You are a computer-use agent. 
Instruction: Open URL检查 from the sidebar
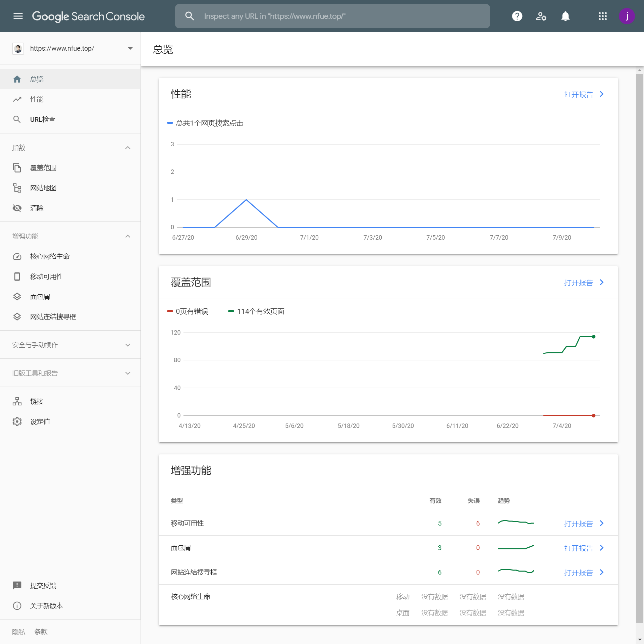click(x=70, y=119)
